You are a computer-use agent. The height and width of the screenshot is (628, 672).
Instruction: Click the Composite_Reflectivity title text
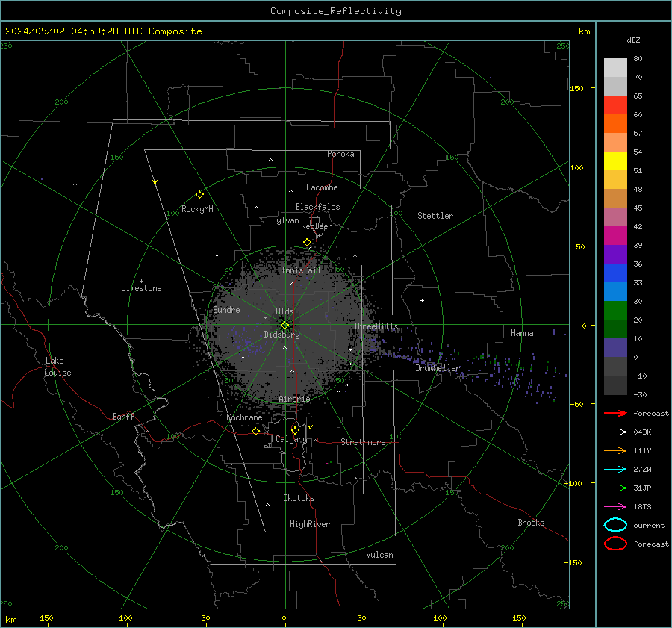pos(336,11)
